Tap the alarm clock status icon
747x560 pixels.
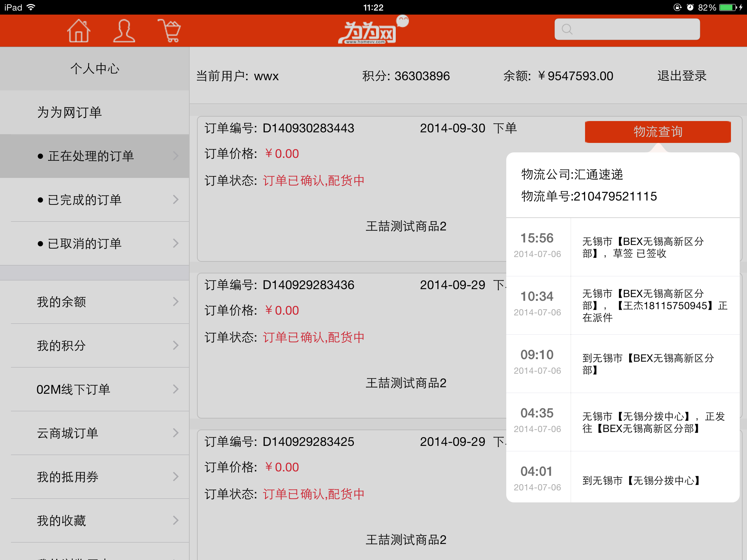[x=690, y=7]
